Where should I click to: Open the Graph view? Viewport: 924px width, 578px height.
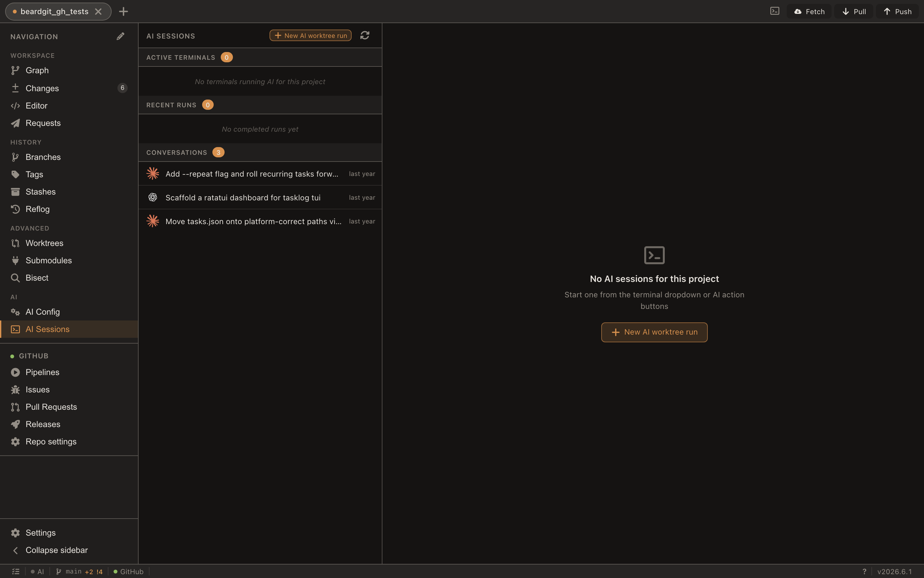(69, 70)
